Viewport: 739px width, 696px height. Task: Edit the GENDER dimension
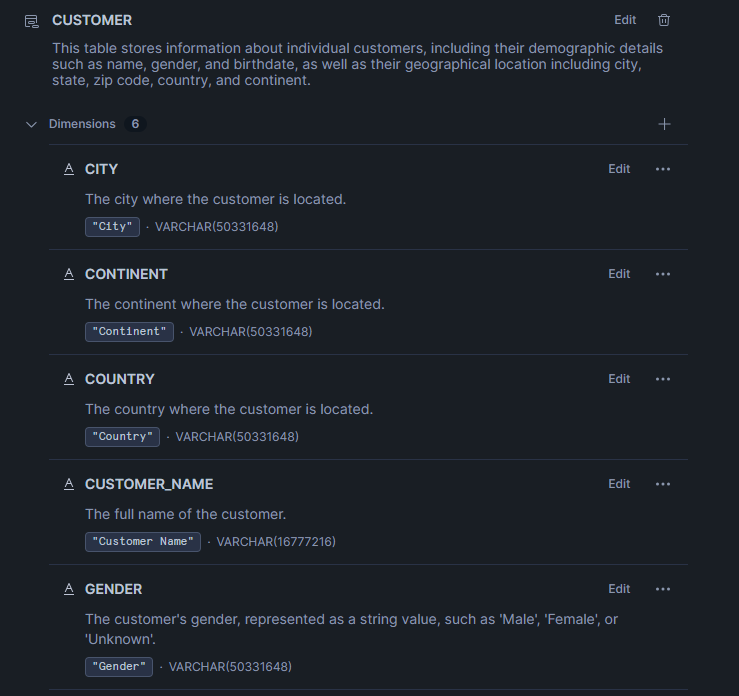pyautogui.click(x=619, y=589)
